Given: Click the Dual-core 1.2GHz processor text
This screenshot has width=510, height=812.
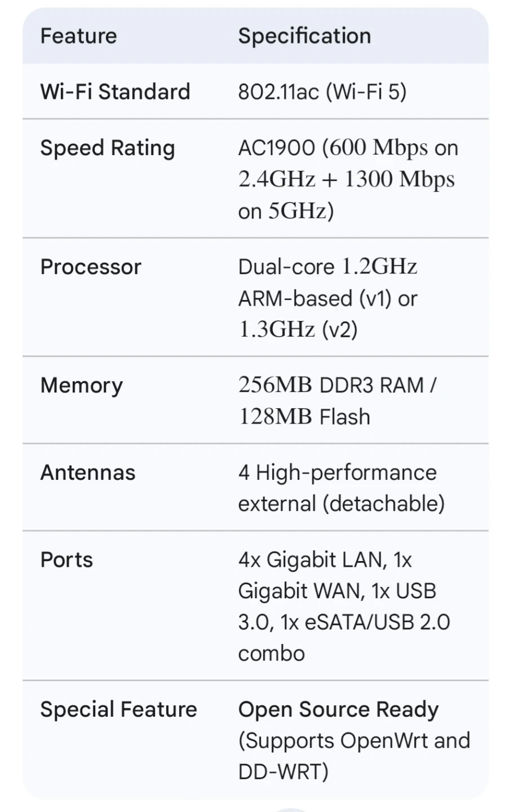Looking at the screenshot, I should 327,267.
